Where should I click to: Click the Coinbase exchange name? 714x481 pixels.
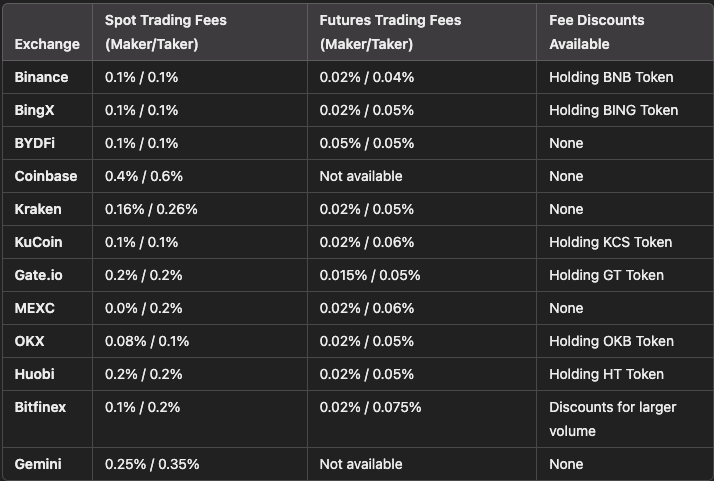tap(46, 176)
